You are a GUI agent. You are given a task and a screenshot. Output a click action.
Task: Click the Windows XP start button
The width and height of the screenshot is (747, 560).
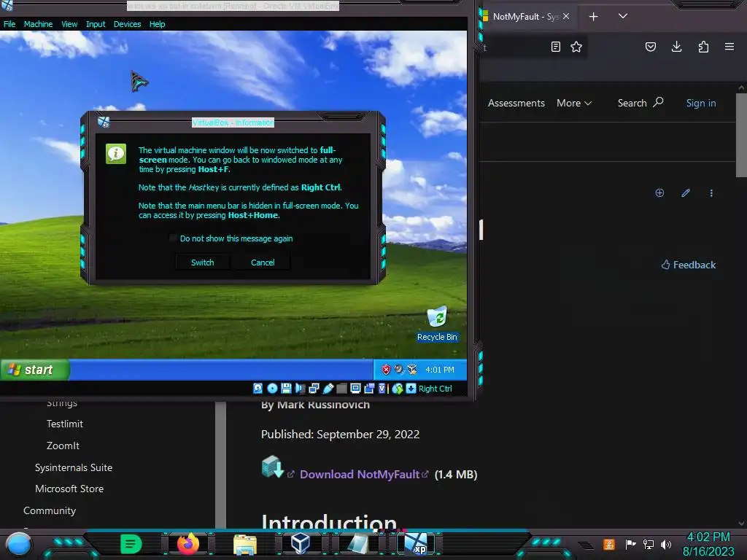coord(35,370)
